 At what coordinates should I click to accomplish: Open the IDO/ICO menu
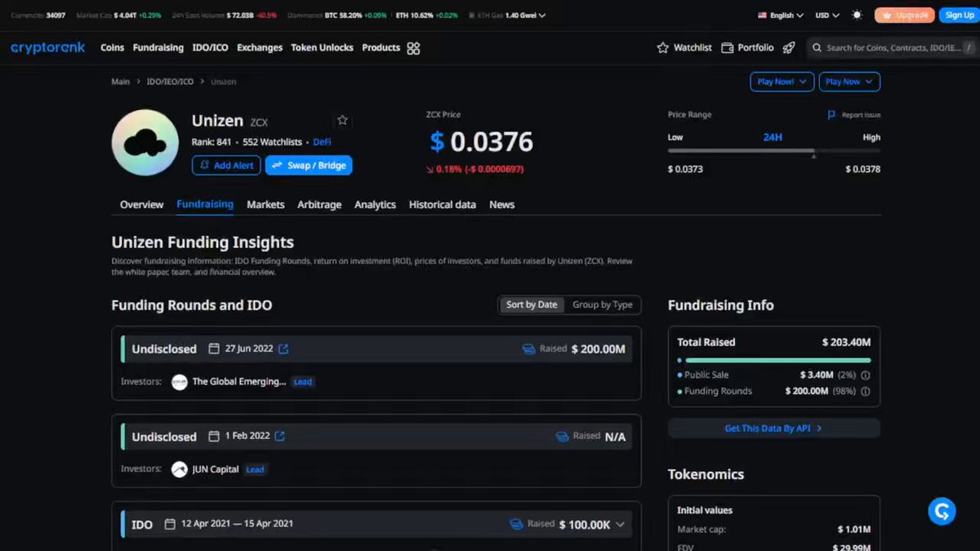[211, 48]
